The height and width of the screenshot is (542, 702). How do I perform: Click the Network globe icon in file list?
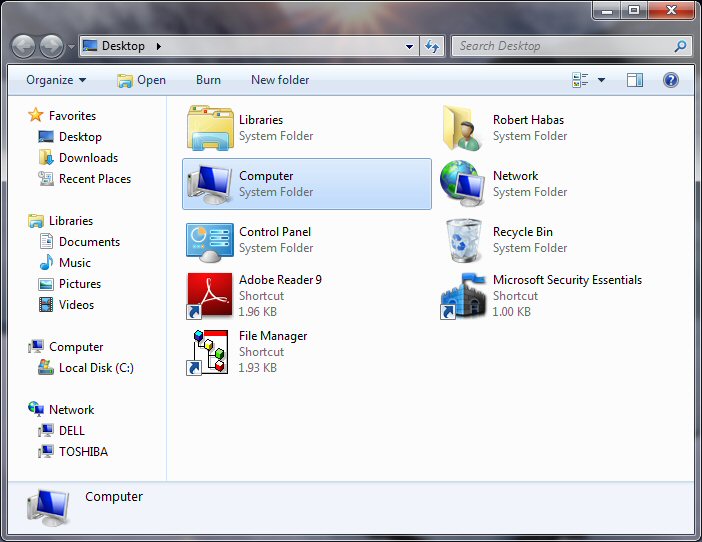point(463,184)
